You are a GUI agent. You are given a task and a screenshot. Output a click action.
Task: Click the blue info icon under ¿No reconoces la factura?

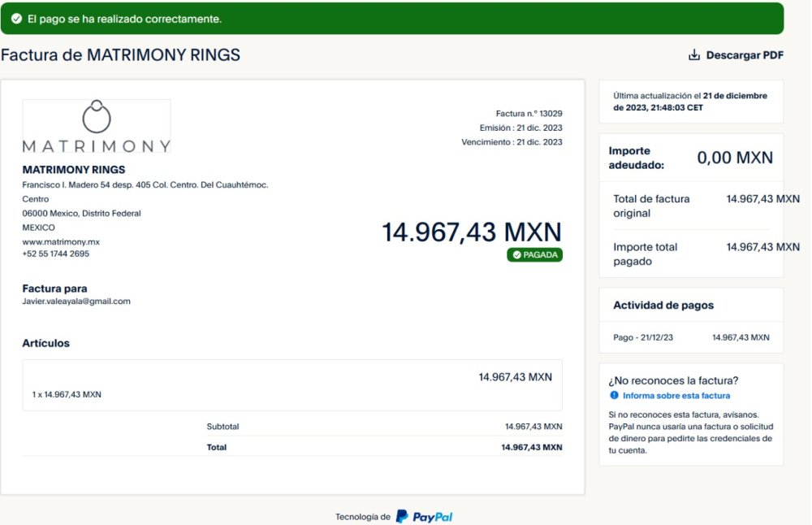coord(614,396)
